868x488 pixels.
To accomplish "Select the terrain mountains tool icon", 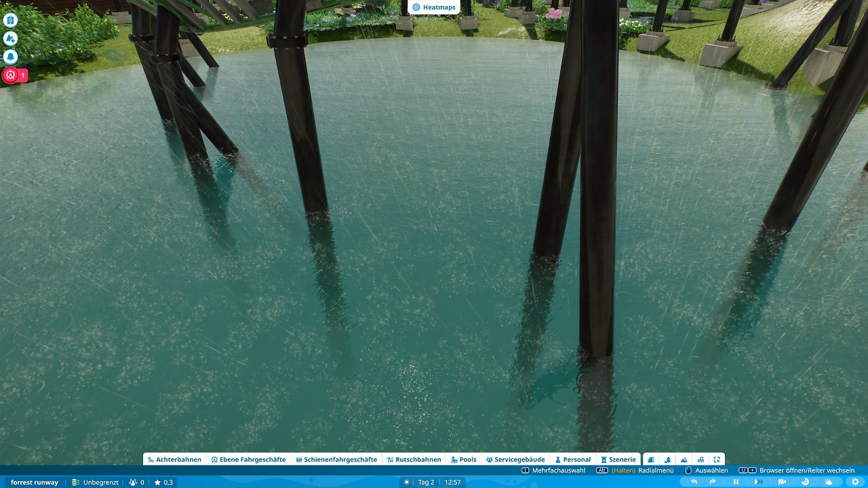I will [x=684, y=460].
